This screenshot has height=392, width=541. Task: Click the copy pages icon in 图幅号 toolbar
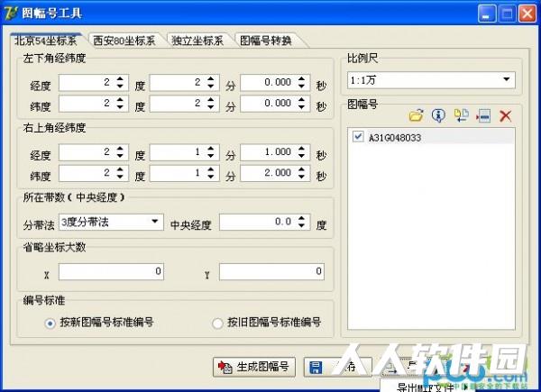coord(462,115)
